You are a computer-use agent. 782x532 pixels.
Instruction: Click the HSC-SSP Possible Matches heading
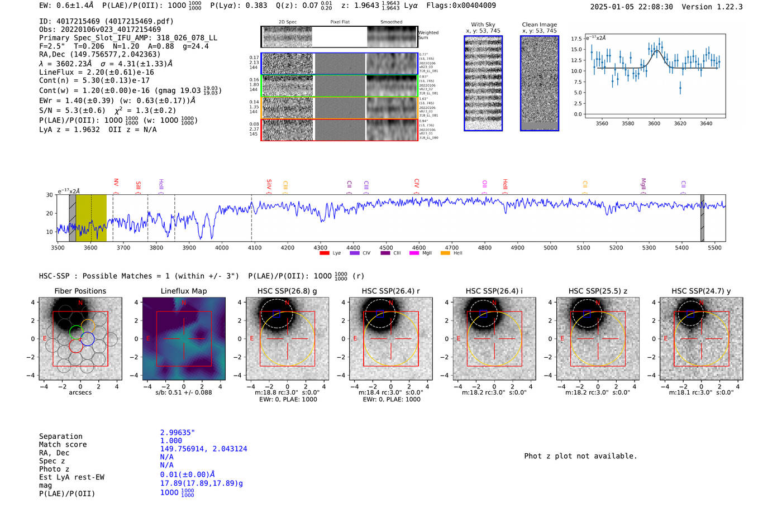point(139,276)
